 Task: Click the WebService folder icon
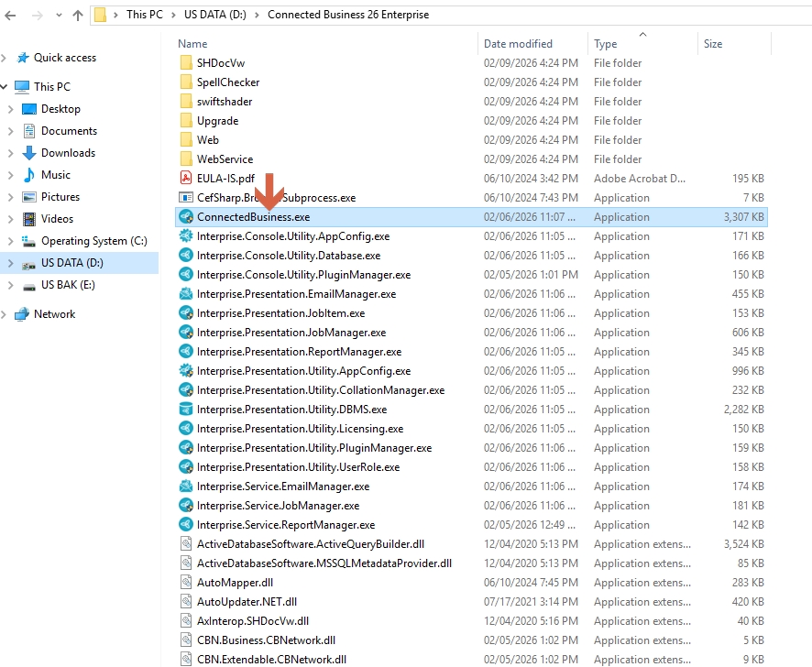click(186, 159)
